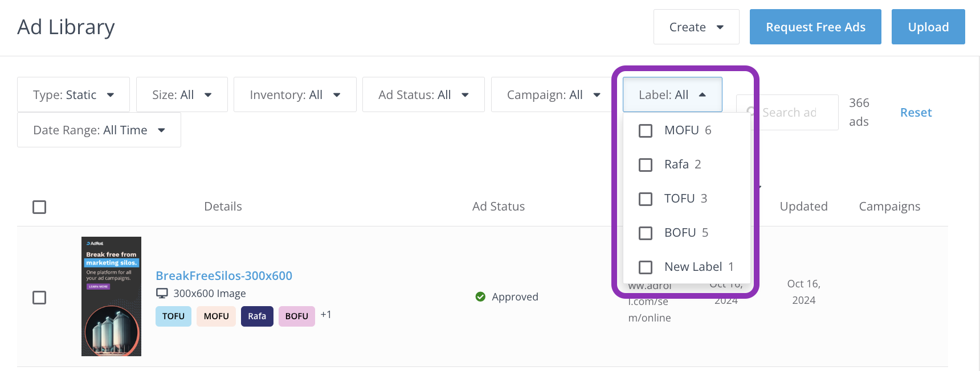Expand the Date Range: All Time dropdown

pyautogui.click(x=99, y=130)
